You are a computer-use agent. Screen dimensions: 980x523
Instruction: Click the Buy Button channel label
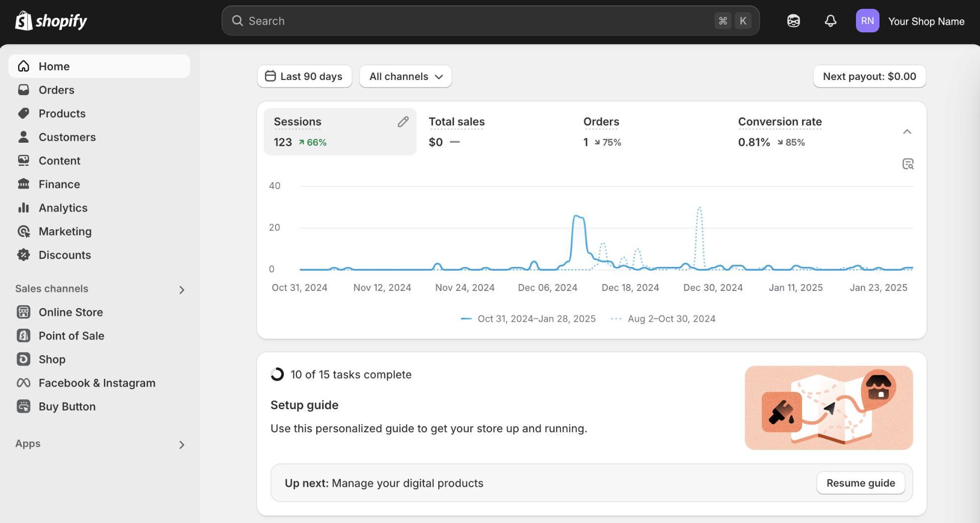click(x=67, y=407)
